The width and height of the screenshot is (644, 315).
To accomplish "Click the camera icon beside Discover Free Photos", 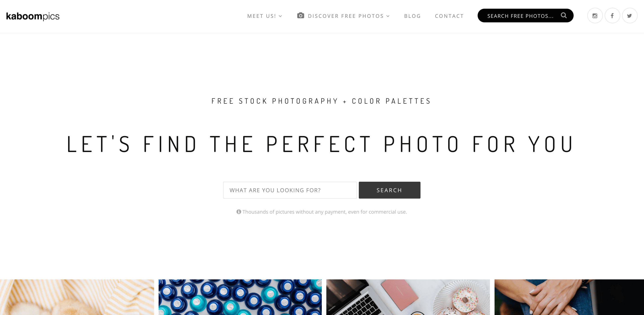I will coord(301,16).
